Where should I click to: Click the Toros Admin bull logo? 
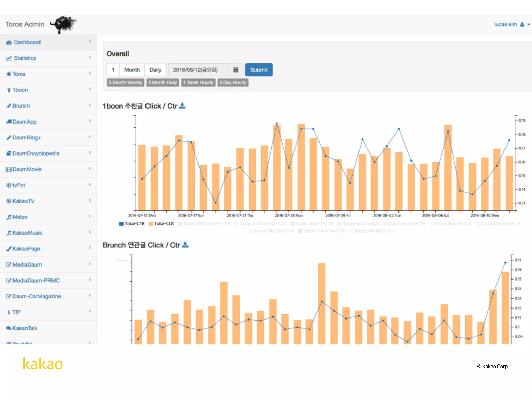click(x=64, y=24)
